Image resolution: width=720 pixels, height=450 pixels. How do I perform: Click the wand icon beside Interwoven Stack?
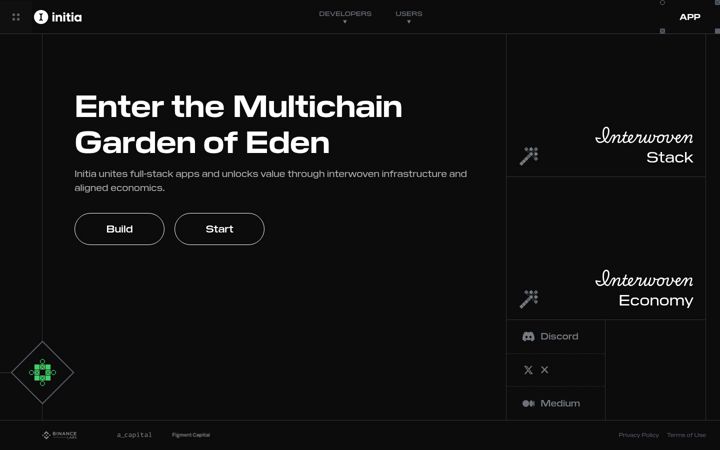529,156
